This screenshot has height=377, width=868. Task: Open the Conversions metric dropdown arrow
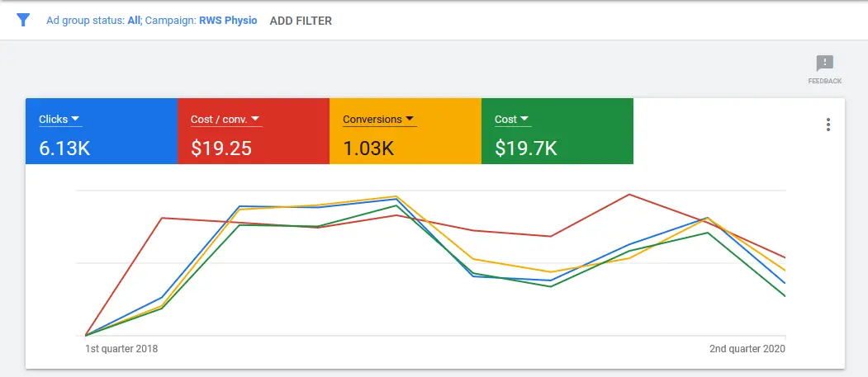pos(410,120)
